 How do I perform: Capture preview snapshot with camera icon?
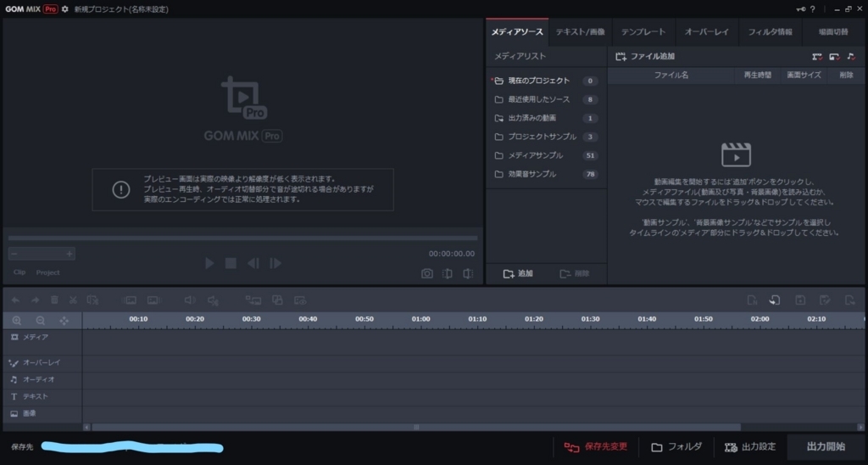pyautogui.click(x=427, y=273)
